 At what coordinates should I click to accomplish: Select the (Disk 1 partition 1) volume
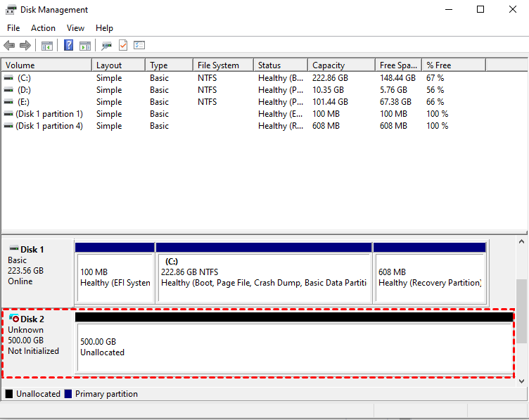(243, 114)
